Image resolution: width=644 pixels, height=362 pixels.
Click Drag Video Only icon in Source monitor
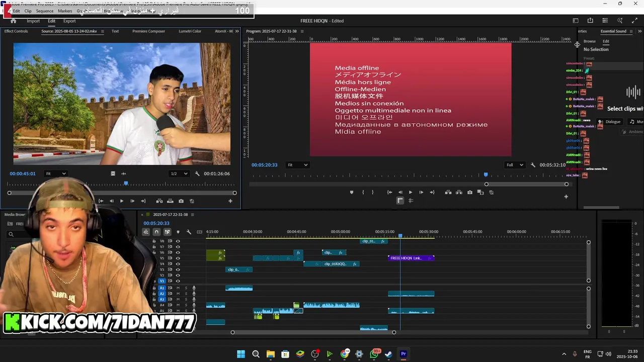113,173
